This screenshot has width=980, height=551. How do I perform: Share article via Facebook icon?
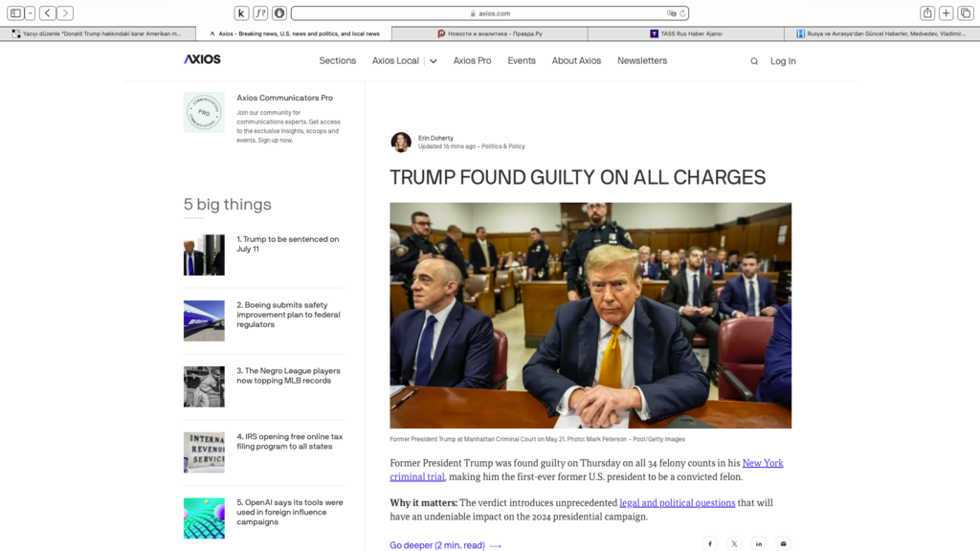710,543
